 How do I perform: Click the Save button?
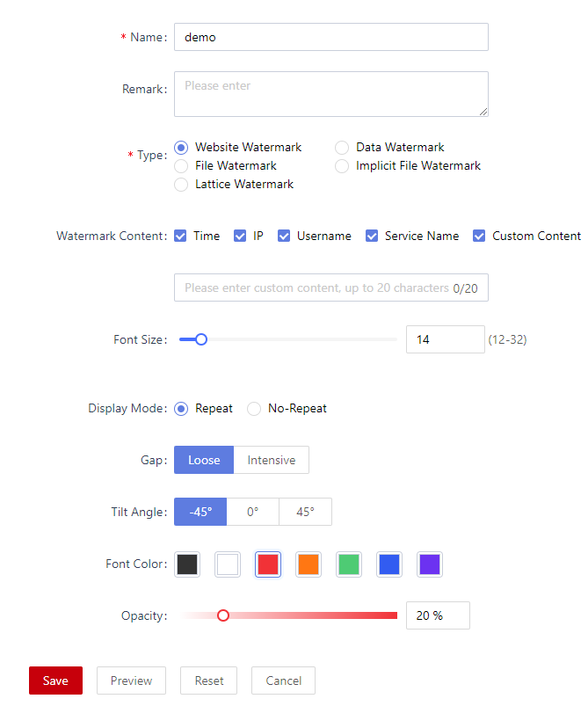point(56,681)
